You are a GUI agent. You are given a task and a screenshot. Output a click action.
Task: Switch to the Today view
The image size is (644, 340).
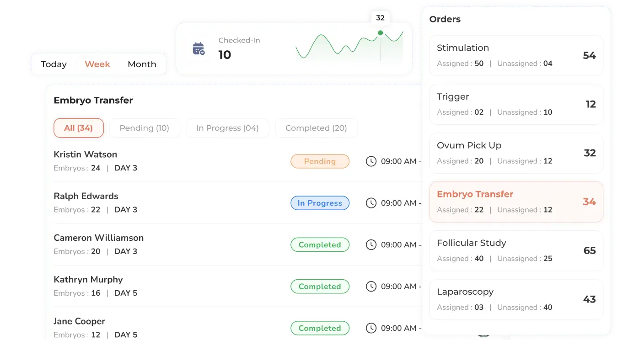pos(54,64)
